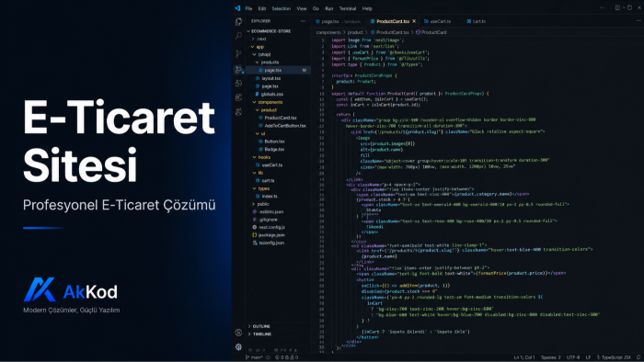This screenshot has width=644, height=362.
Task: Click synchronize changes icon in status bar
Action: tap(269, 357)
